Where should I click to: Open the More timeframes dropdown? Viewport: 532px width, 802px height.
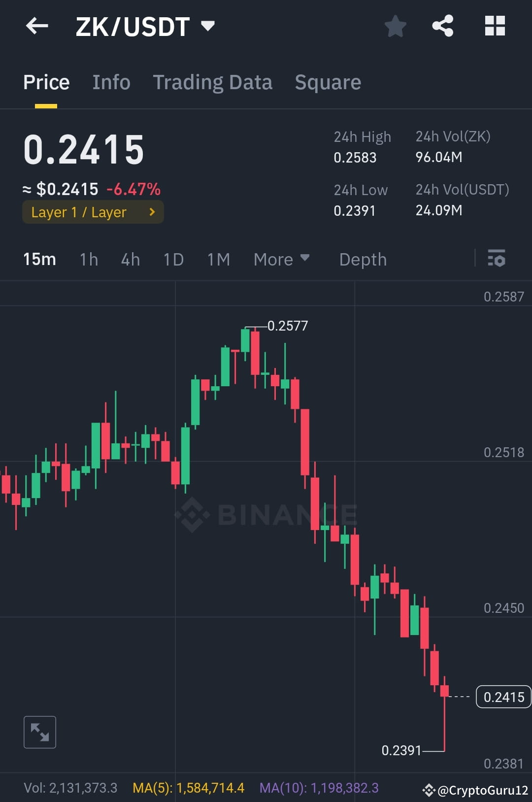click(x=281, y=259)
